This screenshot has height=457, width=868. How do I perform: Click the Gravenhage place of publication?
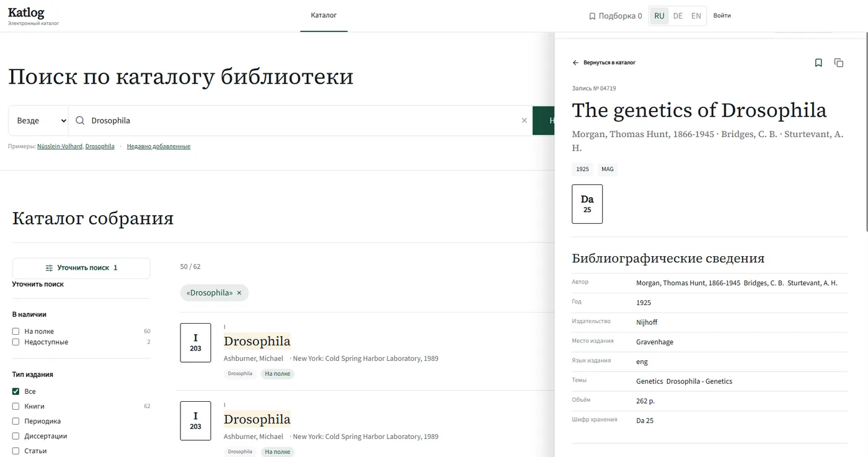click(655, 342)
